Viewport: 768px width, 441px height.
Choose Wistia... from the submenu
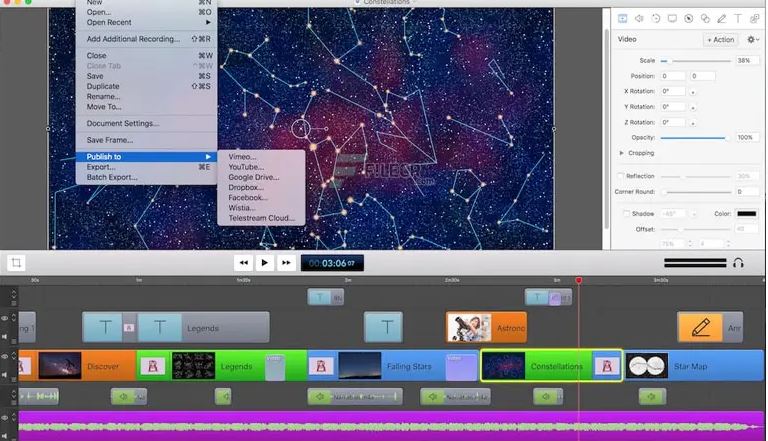(x=242, y=208)
